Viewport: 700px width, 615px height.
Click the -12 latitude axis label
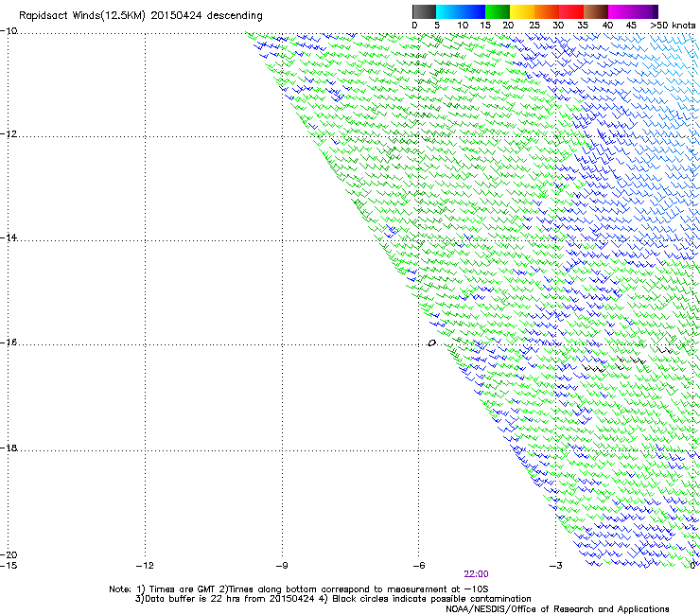click(x=9, y=134)
